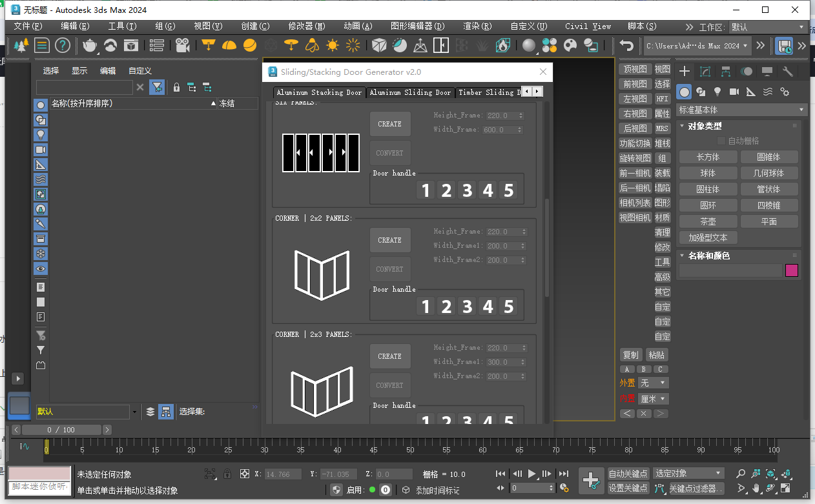This screenshot has height=504, width=815.
Task: Toggle display cameras filter in scene explorer
Action: pos(41,150)
